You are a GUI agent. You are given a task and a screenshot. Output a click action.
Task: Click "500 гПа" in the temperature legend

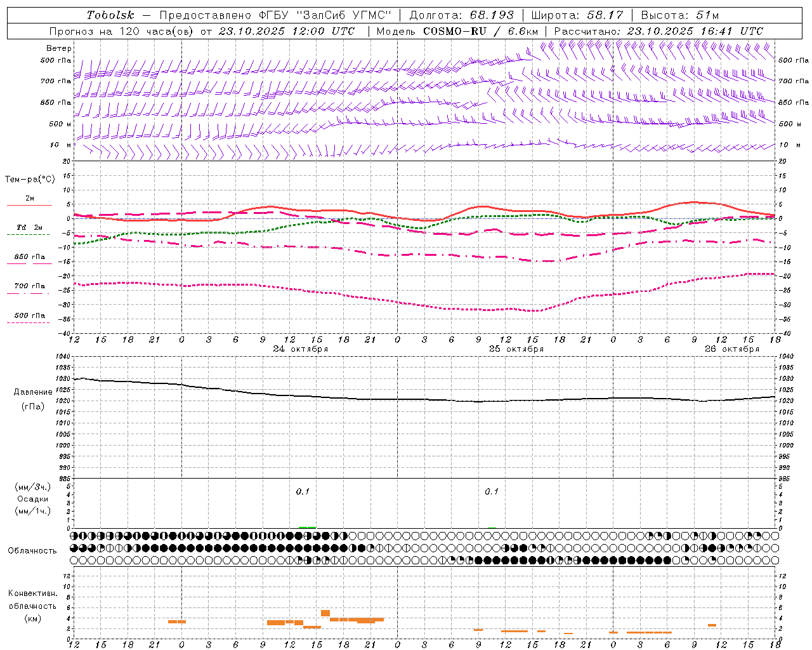click(29, 315)
